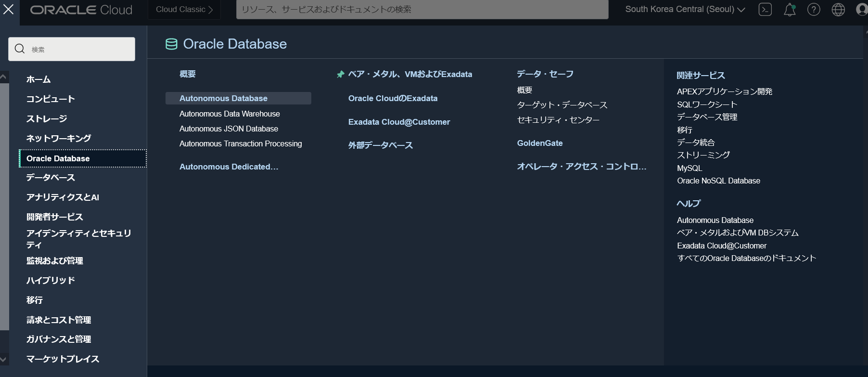Open the help question mark icon

click(814, 10)
